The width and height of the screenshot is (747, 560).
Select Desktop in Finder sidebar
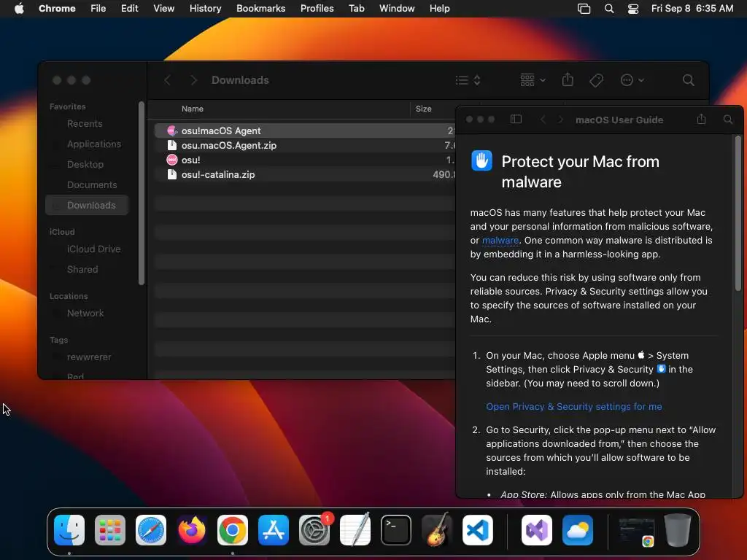click(85, 164)
